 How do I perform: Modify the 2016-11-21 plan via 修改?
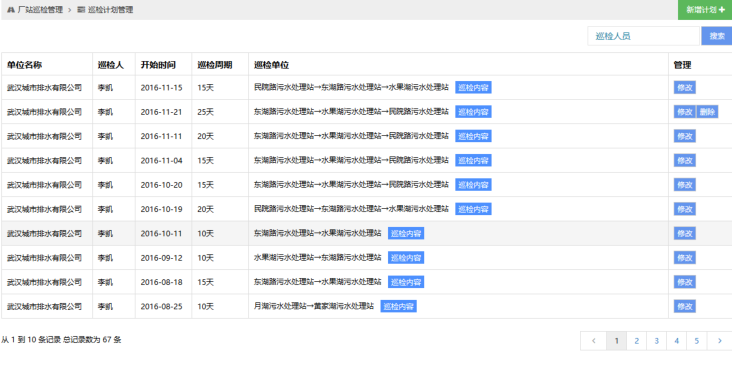point(684,112)
